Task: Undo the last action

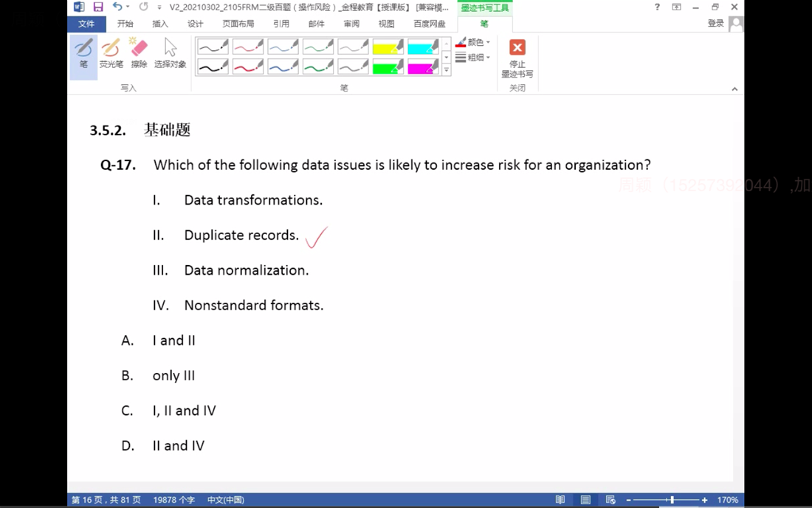Action: (x=117, y=7)
